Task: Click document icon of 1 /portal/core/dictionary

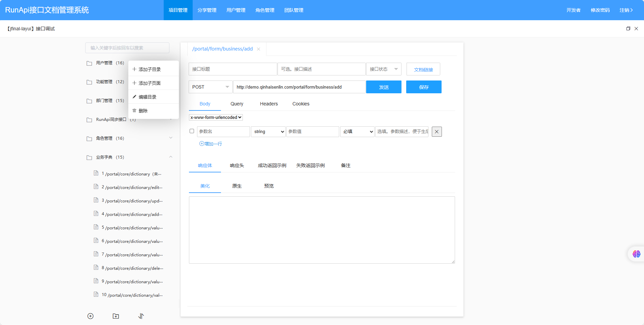Action: click(96, 173)
